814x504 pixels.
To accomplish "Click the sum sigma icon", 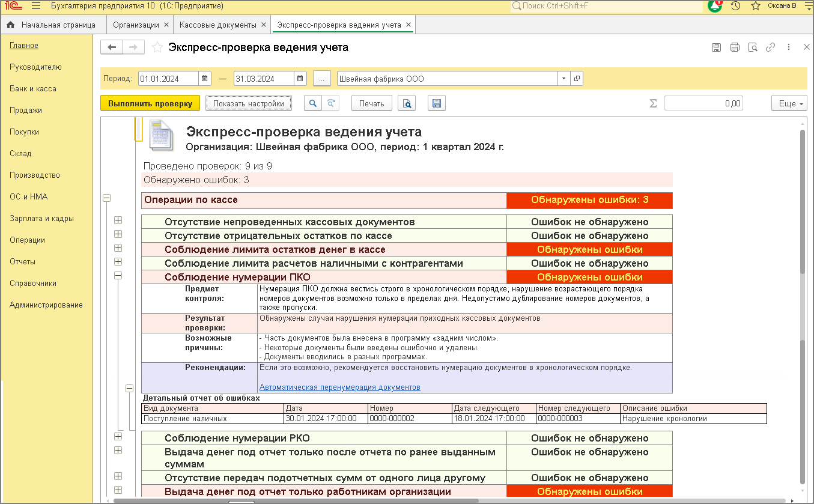I will (654, 103).
